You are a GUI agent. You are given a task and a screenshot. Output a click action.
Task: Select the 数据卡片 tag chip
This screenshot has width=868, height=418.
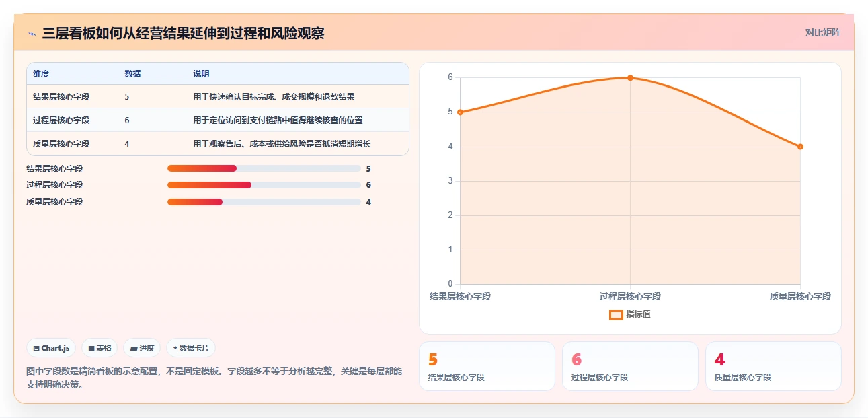pyautogui.click(x=191, y=348)
